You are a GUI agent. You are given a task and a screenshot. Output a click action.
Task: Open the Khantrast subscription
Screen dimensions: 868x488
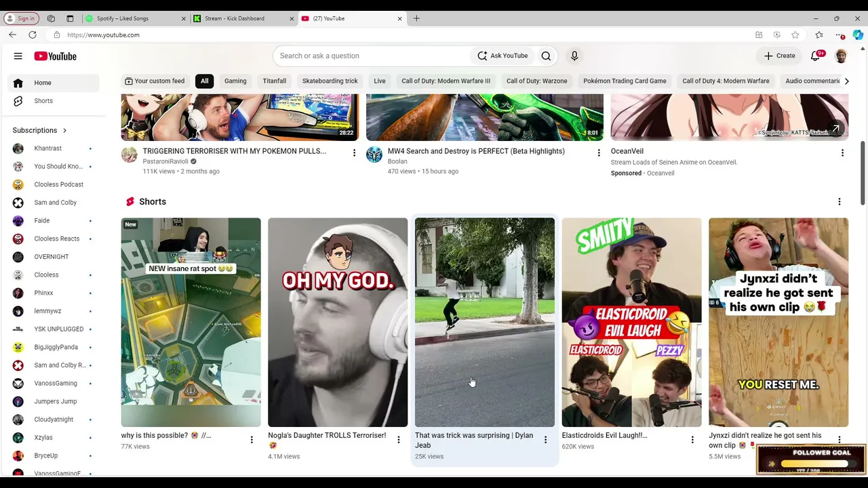(x=54, y=148)
